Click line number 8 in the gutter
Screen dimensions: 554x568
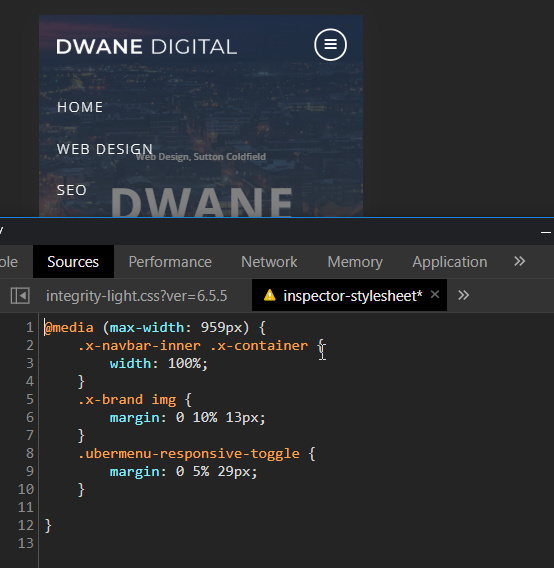[29, 453]
